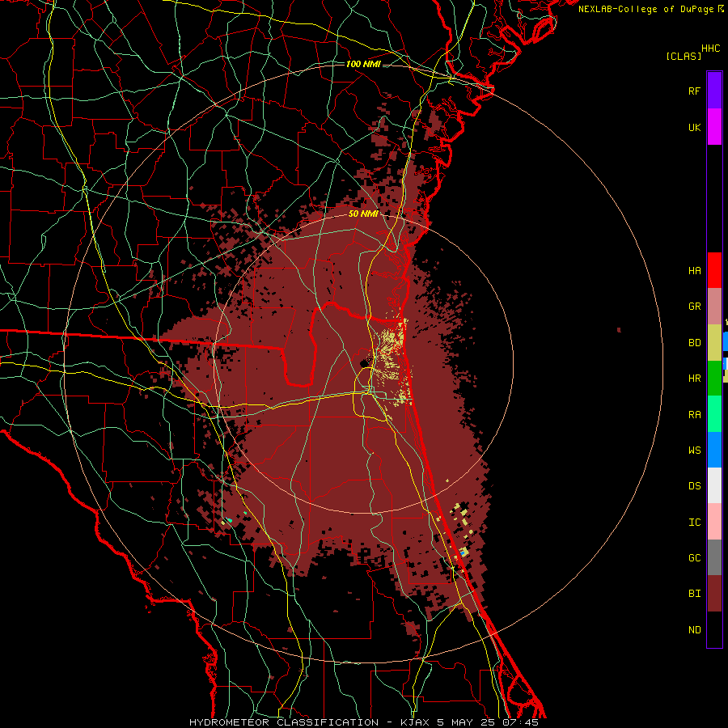Click the HHC product label
The height and width of the screenshot is (728, 728).
[x=711, y=49]
